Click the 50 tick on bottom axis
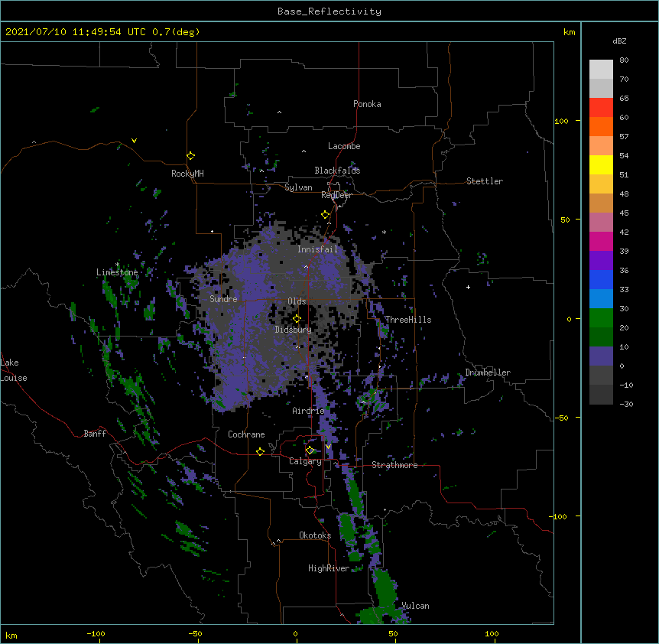The width and height of the screenshot is (659, 644). pos(393,633)
